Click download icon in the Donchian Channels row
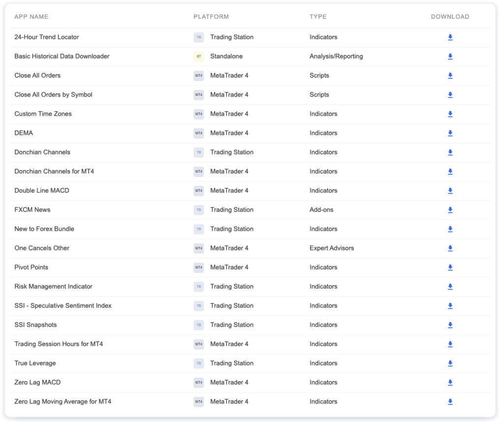Screen dimensions: 504x422 pyautogui.click(x=450, y=152)
